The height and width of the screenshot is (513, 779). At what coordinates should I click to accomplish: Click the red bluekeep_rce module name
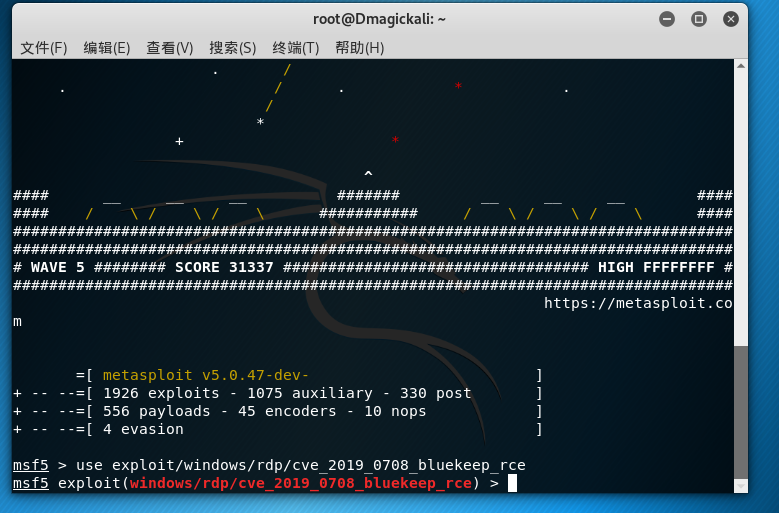[x=301, y=483]
